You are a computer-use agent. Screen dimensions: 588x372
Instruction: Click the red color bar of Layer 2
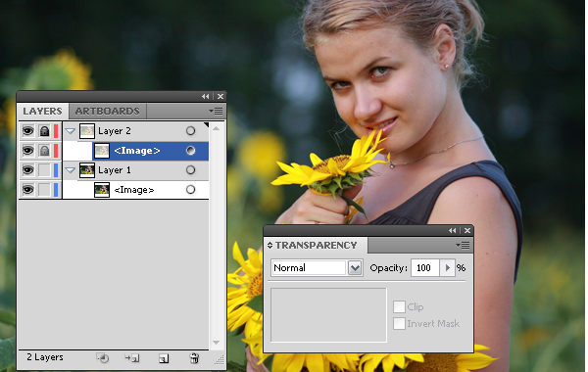click(x=56, y=131)
